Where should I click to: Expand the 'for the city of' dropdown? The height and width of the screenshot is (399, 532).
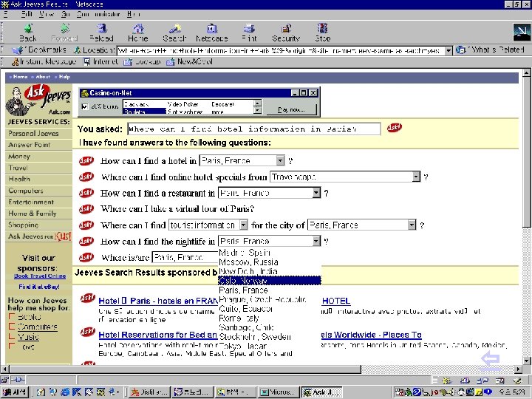click(412, 225)
